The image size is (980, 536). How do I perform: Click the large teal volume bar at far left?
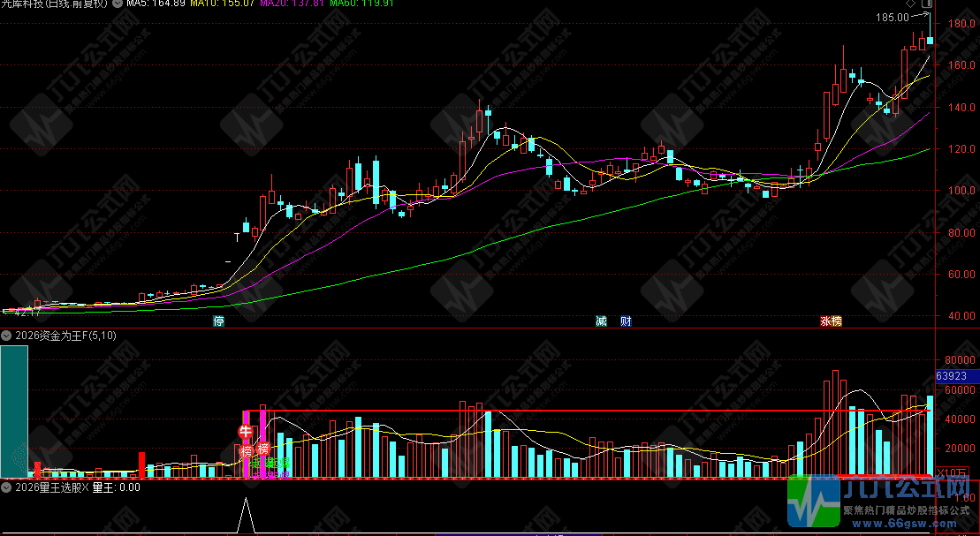[14, 411]
